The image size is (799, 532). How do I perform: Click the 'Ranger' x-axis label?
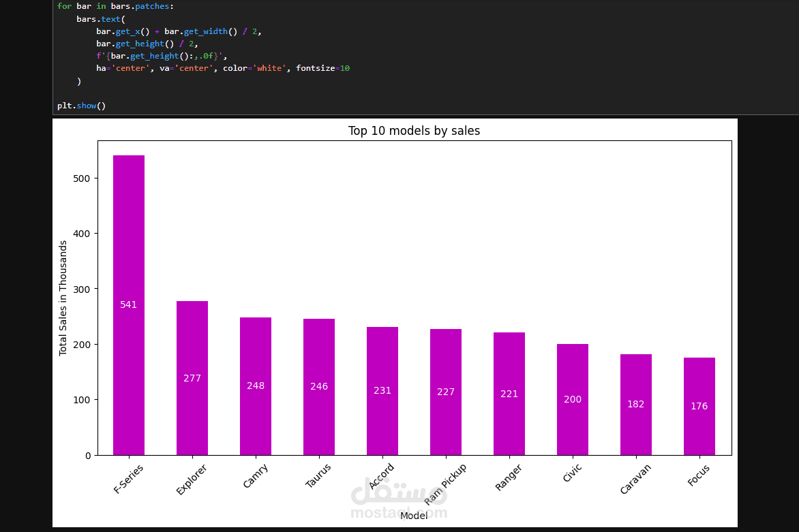click(x=509, y=477)
